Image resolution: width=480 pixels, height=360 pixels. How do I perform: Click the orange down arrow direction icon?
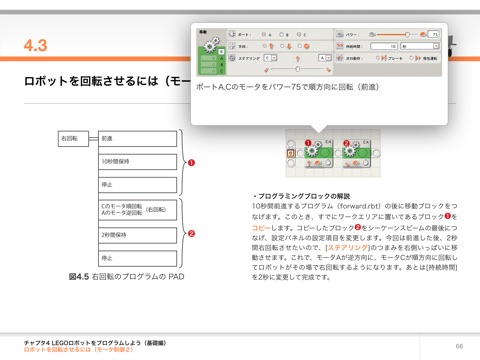point(289,46)
